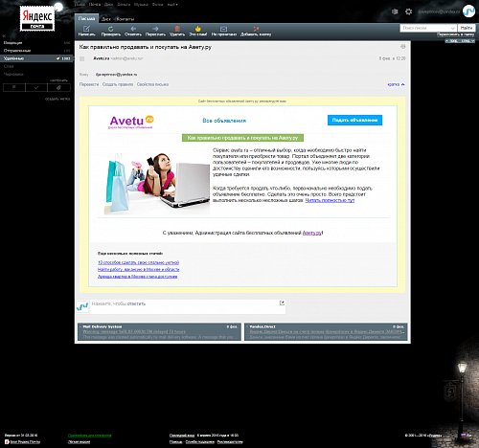Click the Помощь footer link
Screen dimensions: 479x448
175,442
